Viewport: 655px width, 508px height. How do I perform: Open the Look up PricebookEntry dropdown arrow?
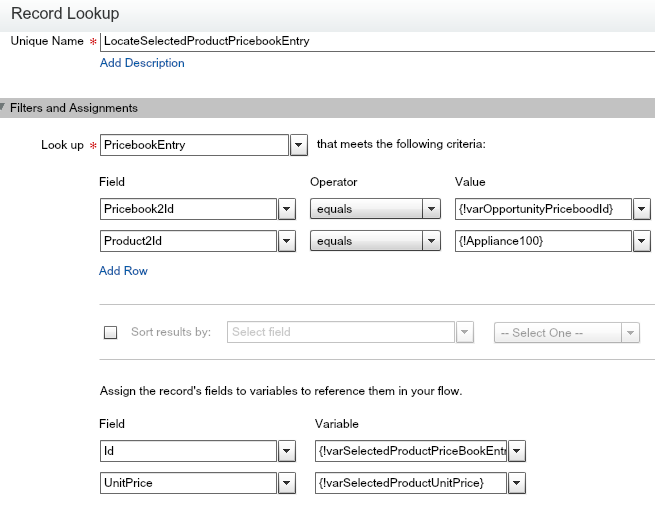[298, 145]
